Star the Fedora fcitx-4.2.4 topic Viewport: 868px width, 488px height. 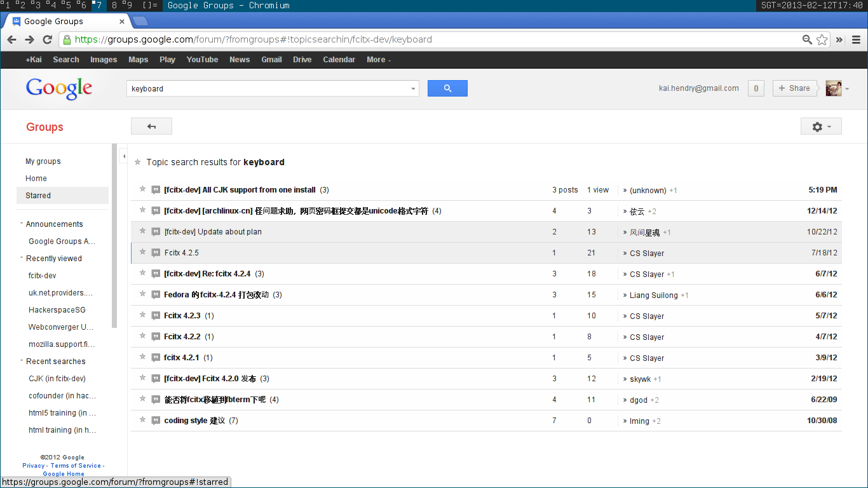[x=142, y=294]
